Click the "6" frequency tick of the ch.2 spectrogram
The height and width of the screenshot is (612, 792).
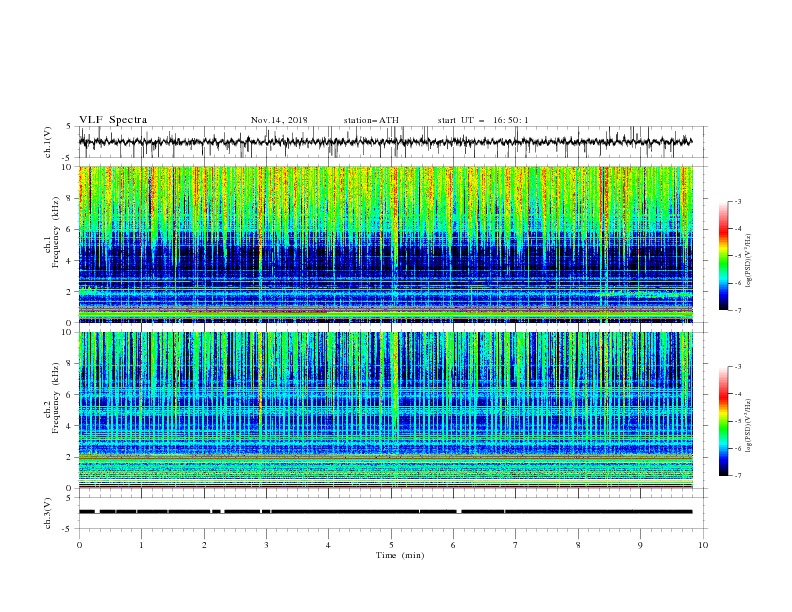tap(70, 394)
